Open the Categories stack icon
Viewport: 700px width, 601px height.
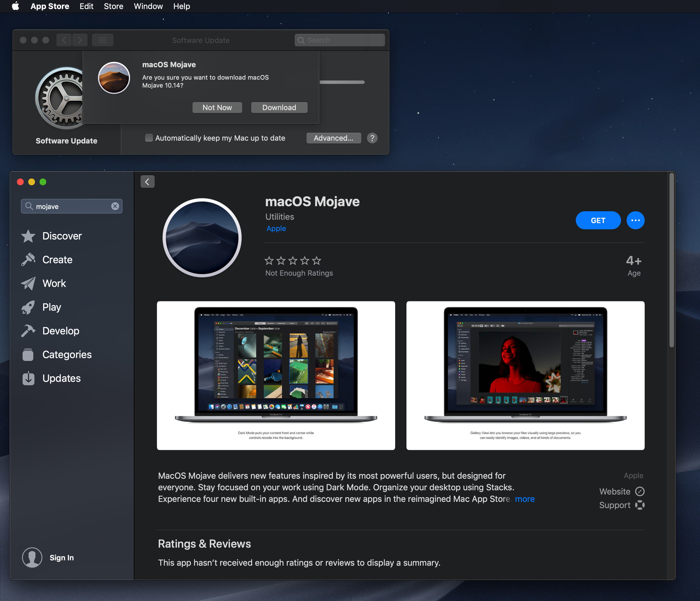pyautogui.click(x=28, y=354)
